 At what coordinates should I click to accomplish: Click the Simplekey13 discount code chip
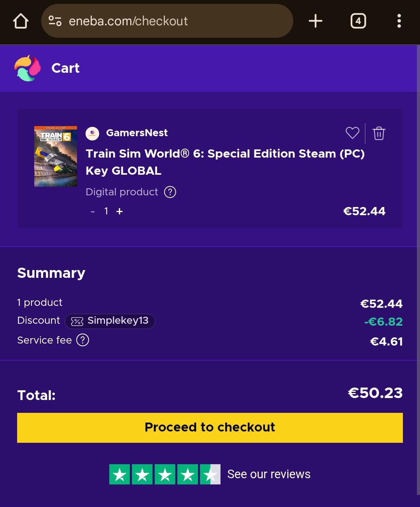(x=110, y=321)
